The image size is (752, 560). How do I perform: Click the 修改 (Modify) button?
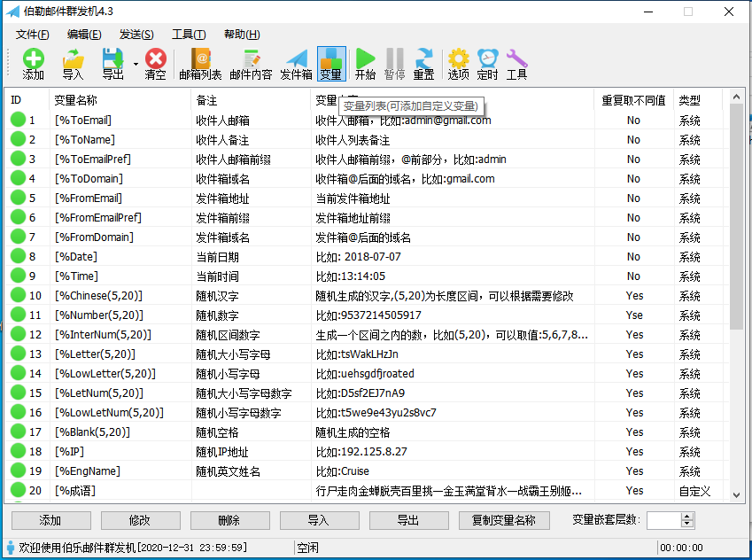tap(141, 520)
